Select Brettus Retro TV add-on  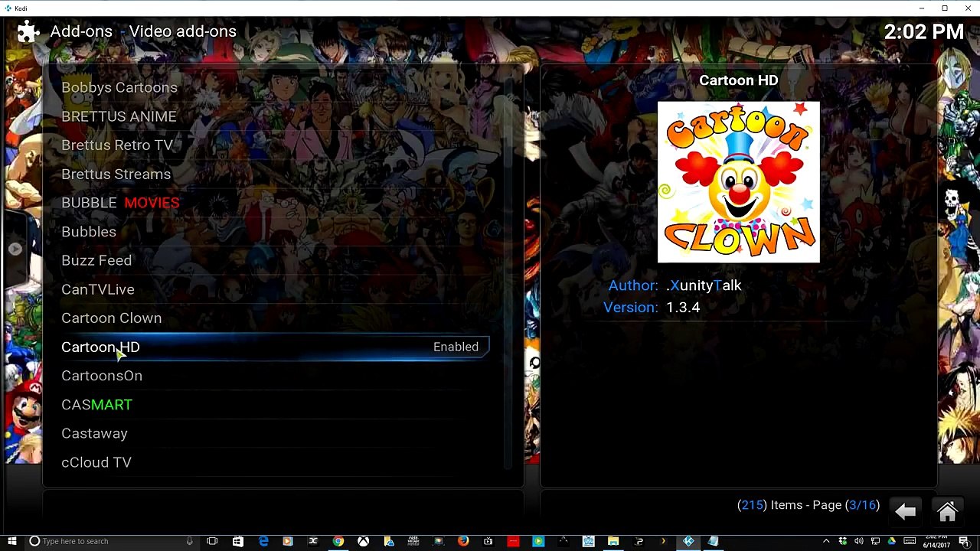tap(117, 145)
